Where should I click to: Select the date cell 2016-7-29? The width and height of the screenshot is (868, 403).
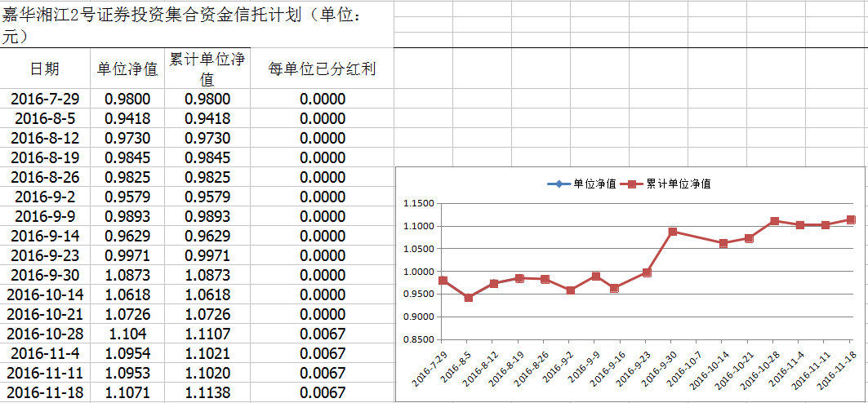click(x=45, y=100)
